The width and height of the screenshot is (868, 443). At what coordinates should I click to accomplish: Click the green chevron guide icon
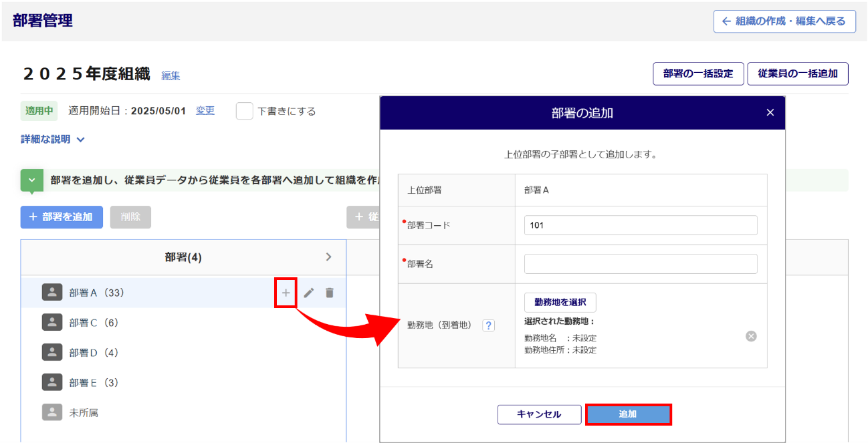tap(31, 180)
